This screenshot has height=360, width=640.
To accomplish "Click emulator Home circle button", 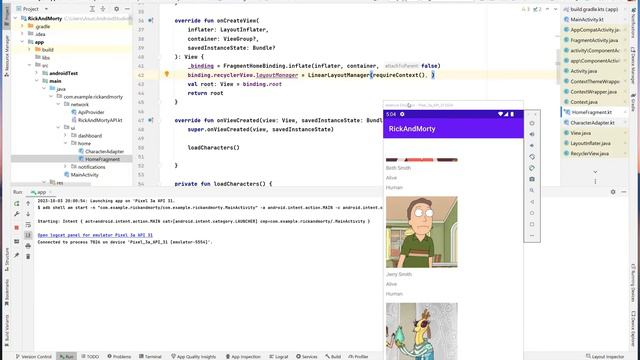I will (x=532, y=213).
